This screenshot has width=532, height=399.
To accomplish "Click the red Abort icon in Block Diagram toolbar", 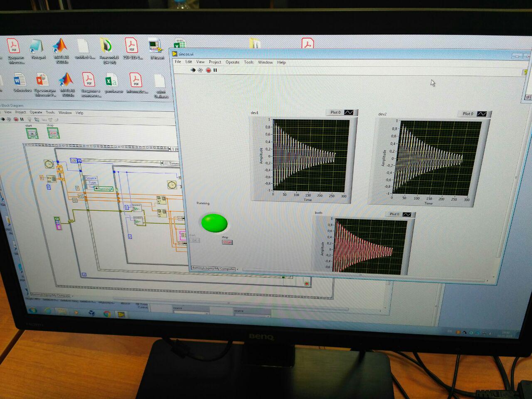I will pos(16,119).
